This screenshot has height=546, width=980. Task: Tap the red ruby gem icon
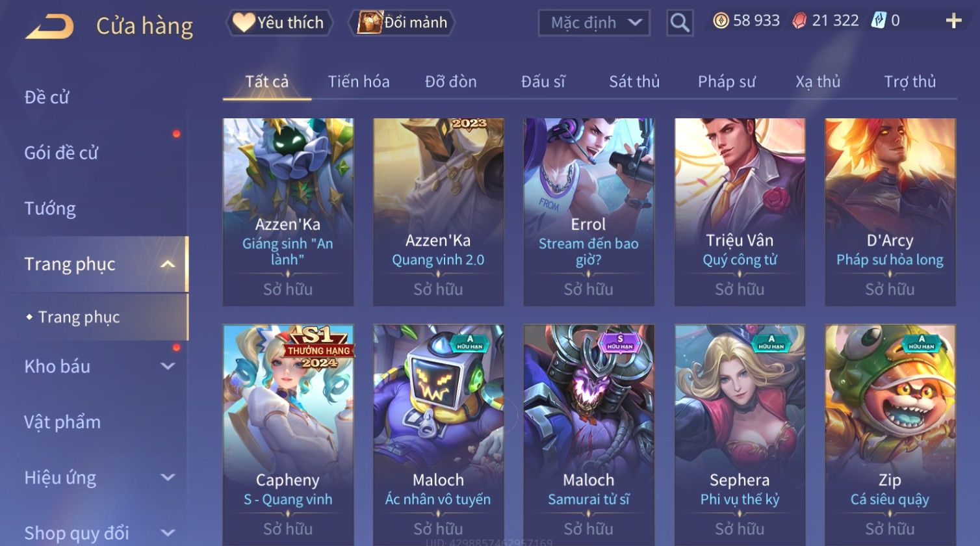(799, 21)
